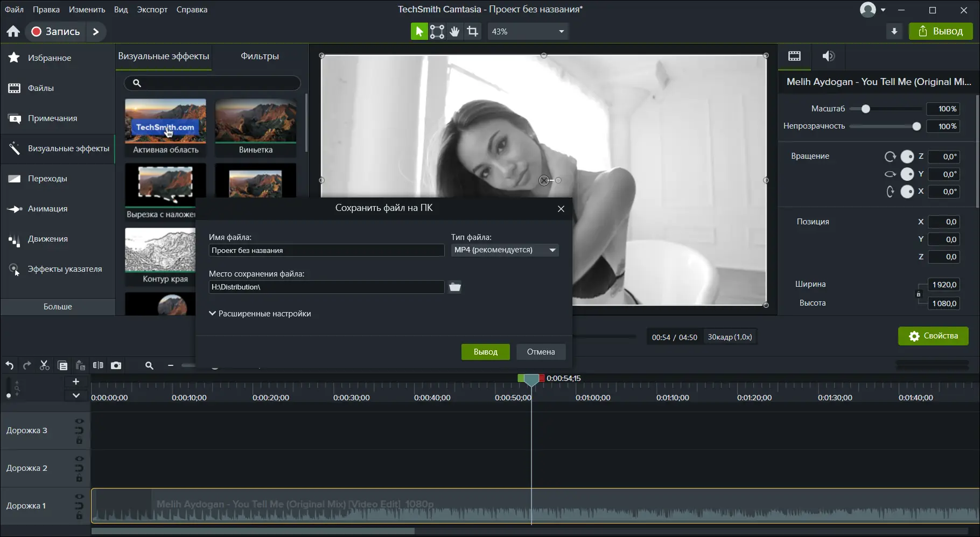Click the Home icon in the toolbar

tap(13, 32)
